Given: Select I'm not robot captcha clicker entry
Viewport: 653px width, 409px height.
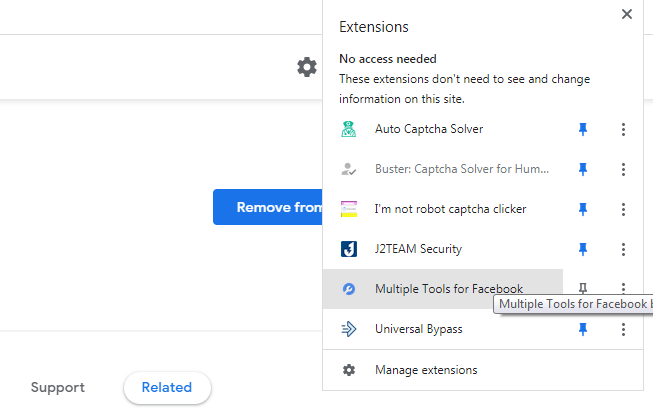Looking at the screenshot, I should coord(443,209).
